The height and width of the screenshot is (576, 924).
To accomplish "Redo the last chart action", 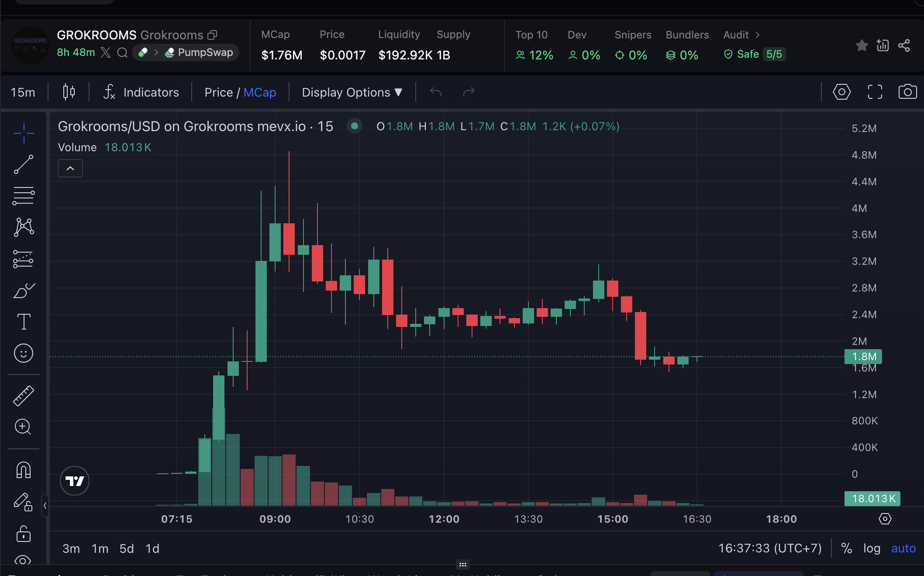I will 469,92.
